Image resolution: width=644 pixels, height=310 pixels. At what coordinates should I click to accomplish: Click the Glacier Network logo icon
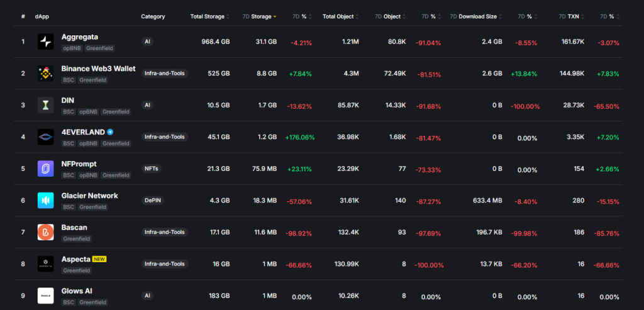tap(46, 201)
